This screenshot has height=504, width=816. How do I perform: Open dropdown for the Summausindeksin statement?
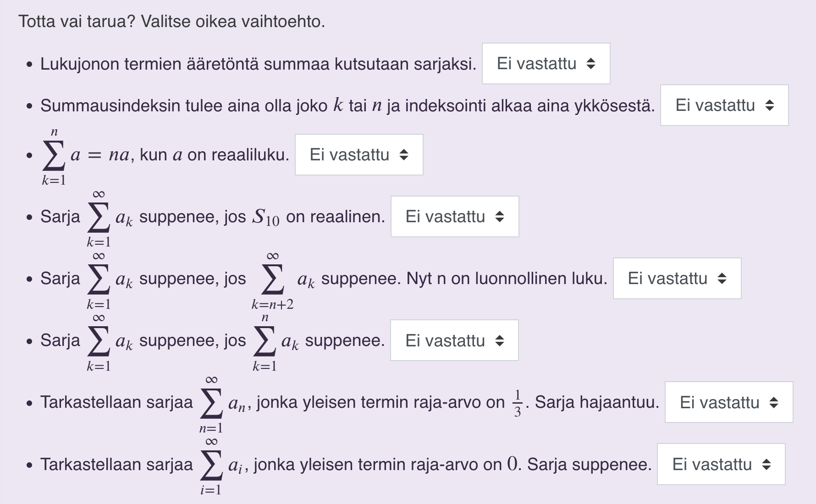click(x=724, y=105)
